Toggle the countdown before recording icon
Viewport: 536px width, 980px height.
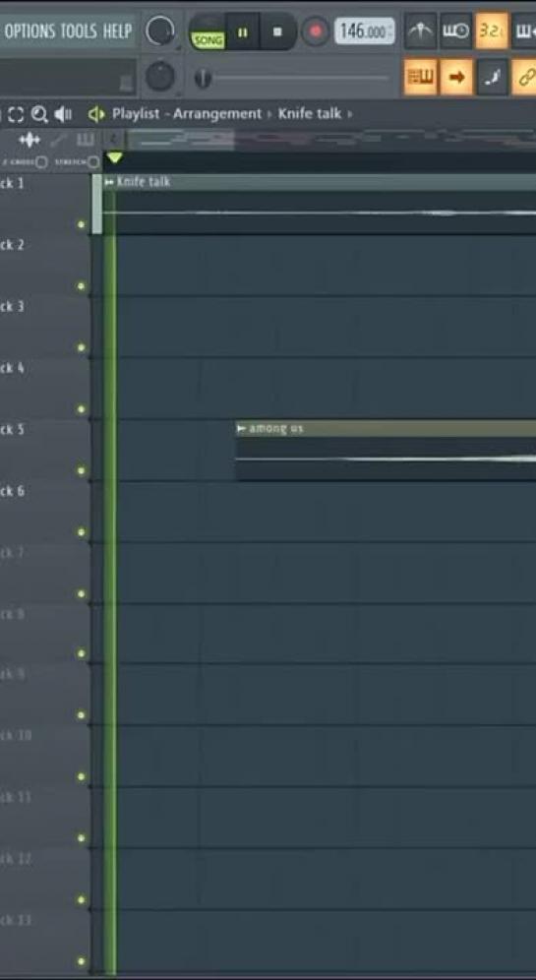click(x=492, y=31)
